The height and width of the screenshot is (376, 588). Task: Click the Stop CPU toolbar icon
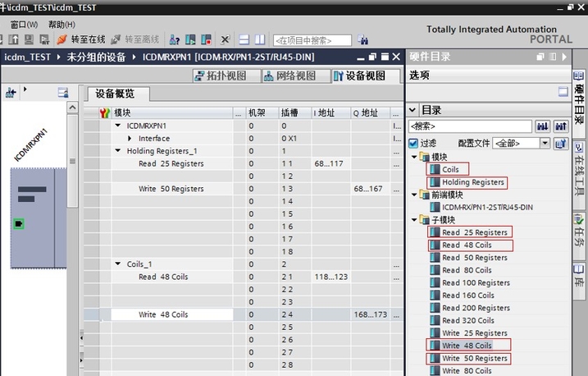(206, 39)
